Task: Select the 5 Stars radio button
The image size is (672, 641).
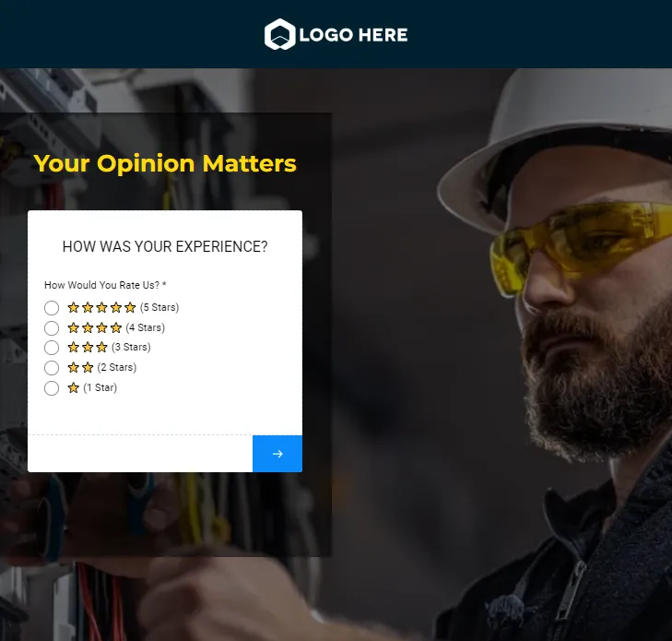Action: [x=52, y=308]
